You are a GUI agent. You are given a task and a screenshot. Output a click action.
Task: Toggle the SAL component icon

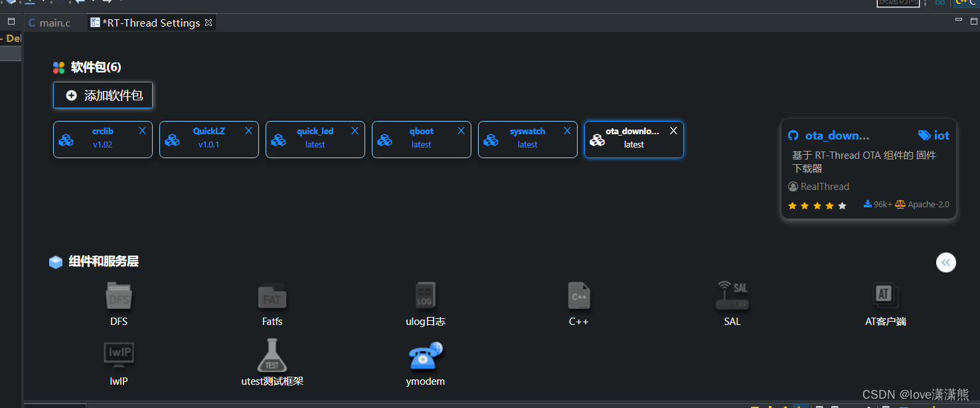coord(732,296)
